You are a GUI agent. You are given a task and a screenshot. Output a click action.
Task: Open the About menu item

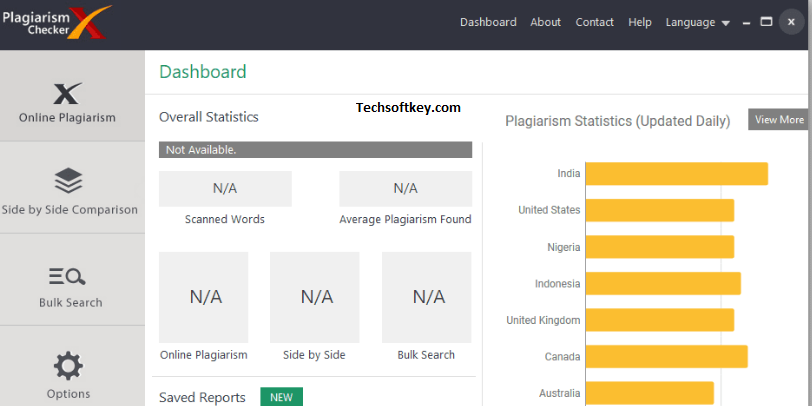(545, 22)
